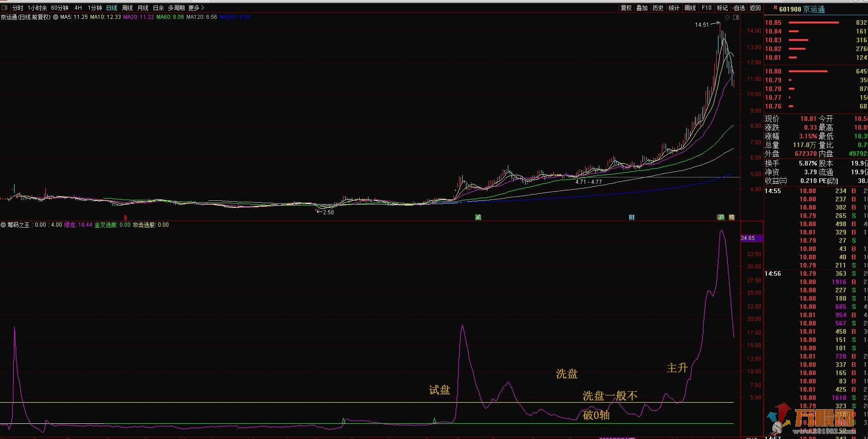
Task: Click the 跌 event marker on chart
Action: pos(721,217)
